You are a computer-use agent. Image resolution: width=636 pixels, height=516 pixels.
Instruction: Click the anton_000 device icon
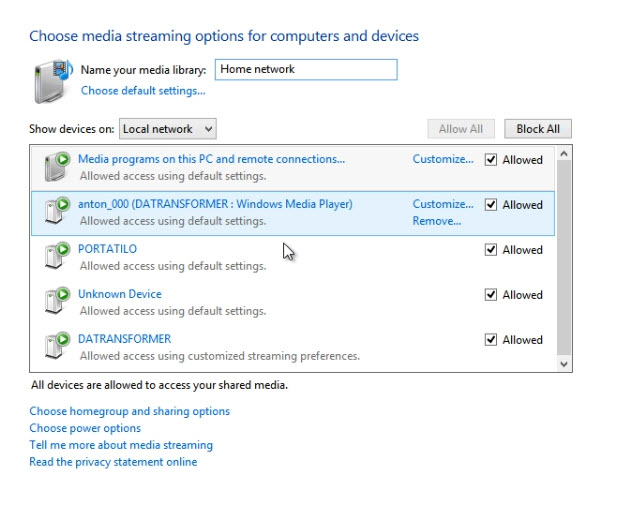pos(57,210)
